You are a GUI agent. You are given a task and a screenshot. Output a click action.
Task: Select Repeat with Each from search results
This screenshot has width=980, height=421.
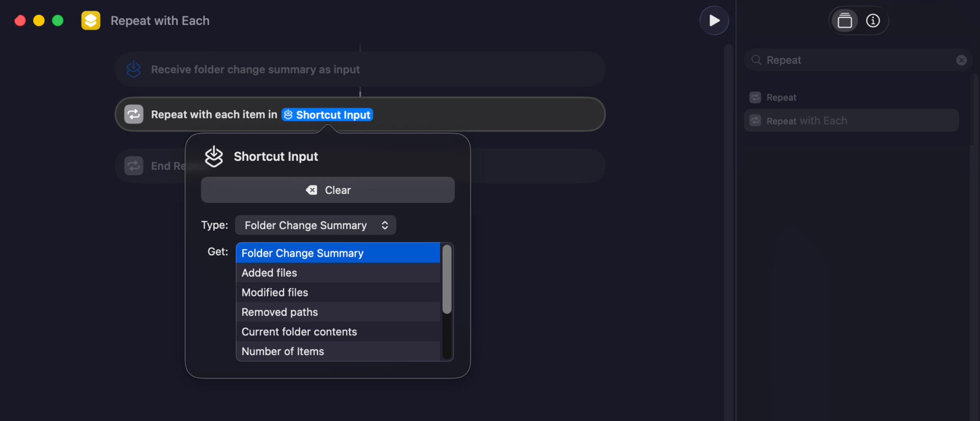[805, 120]
